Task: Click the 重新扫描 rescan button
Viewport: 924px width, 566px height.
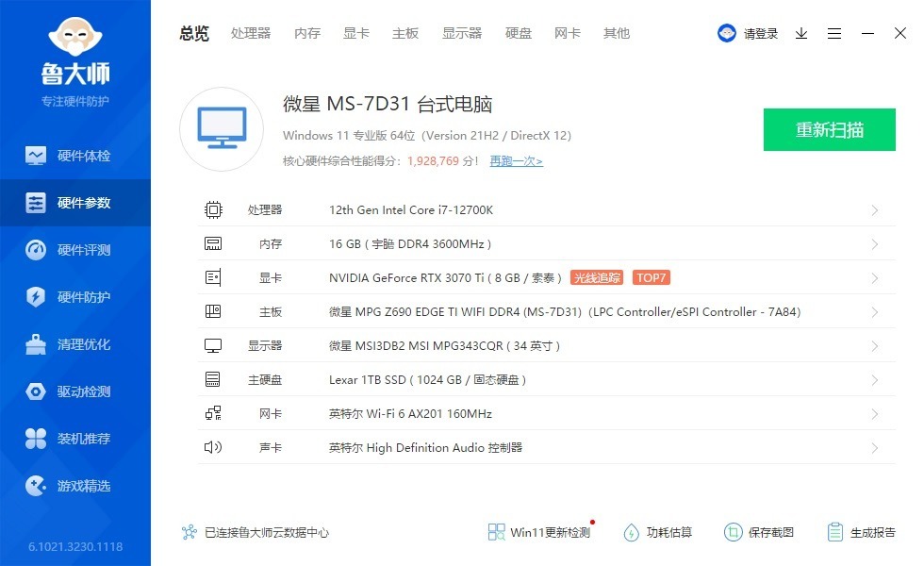Action: 829,129
